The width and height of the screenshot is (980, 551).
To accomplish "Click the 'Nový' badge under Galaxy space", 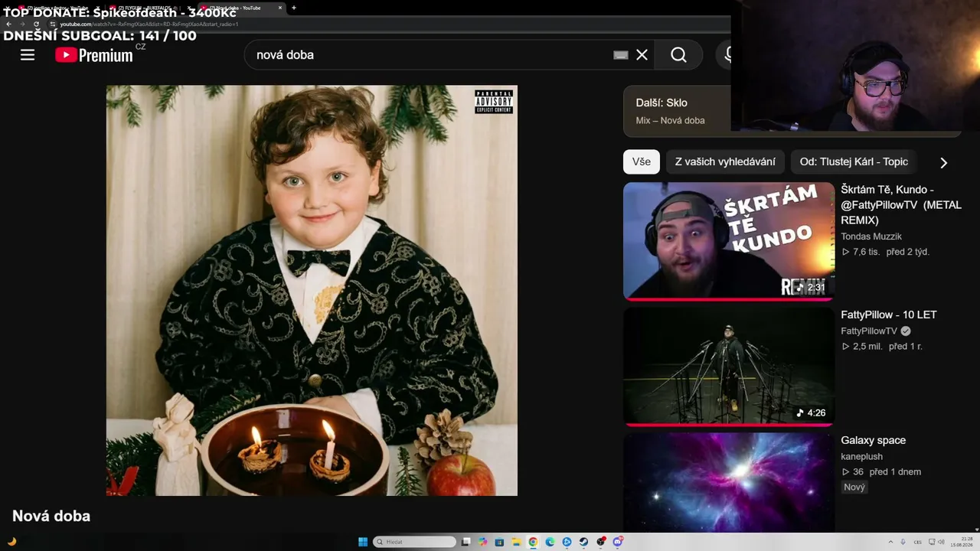I will click(x=854, y=487).
